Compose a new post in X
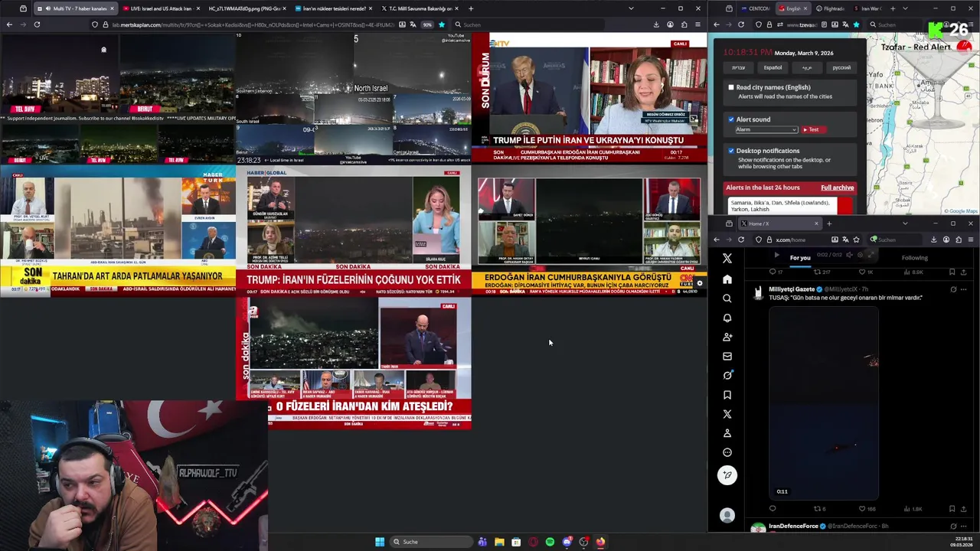980x551 pixels. [x=727, y=475]
